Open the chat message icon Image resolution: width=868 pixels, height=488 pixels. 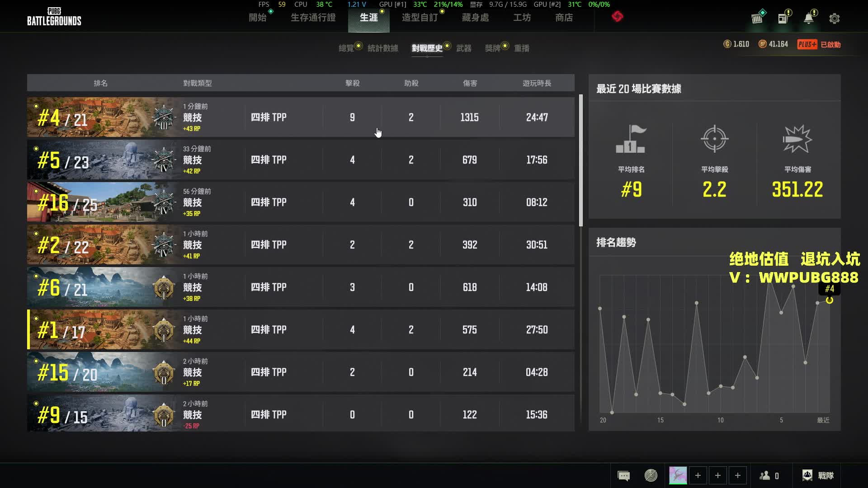point(623,476)
